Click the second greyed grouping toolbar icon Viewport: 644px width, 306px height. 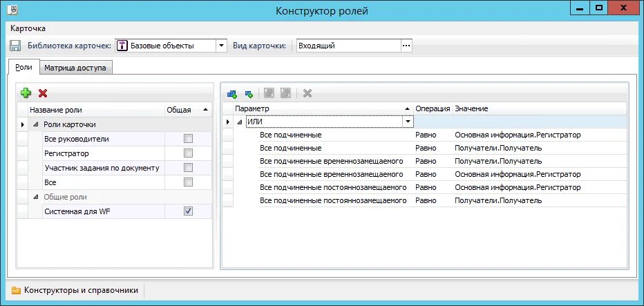(285, 93)
